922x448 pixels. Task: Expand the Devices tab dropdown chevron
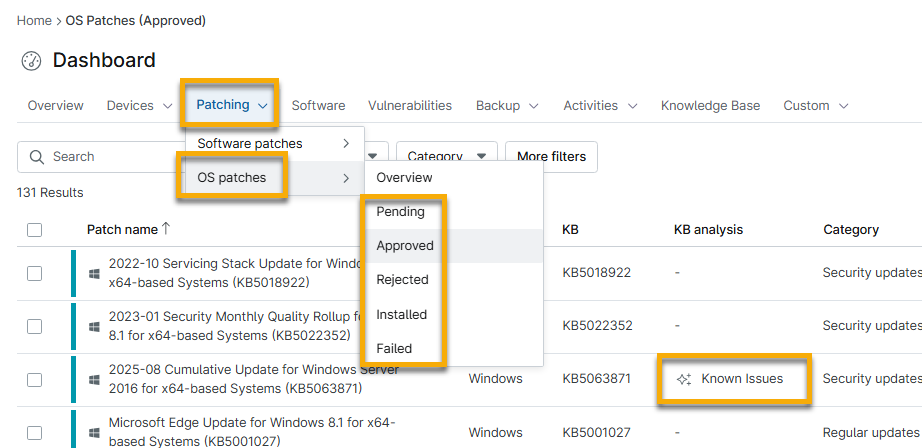168,106
